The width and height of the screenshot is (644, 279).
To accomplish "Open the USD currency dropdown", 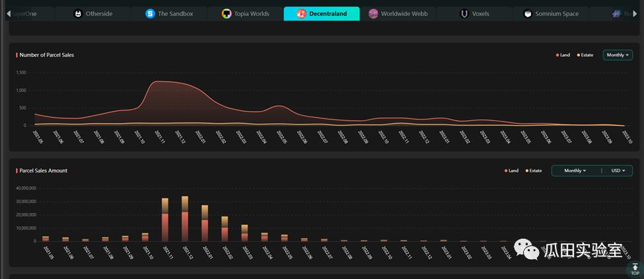I will click(x=618, y=171).
